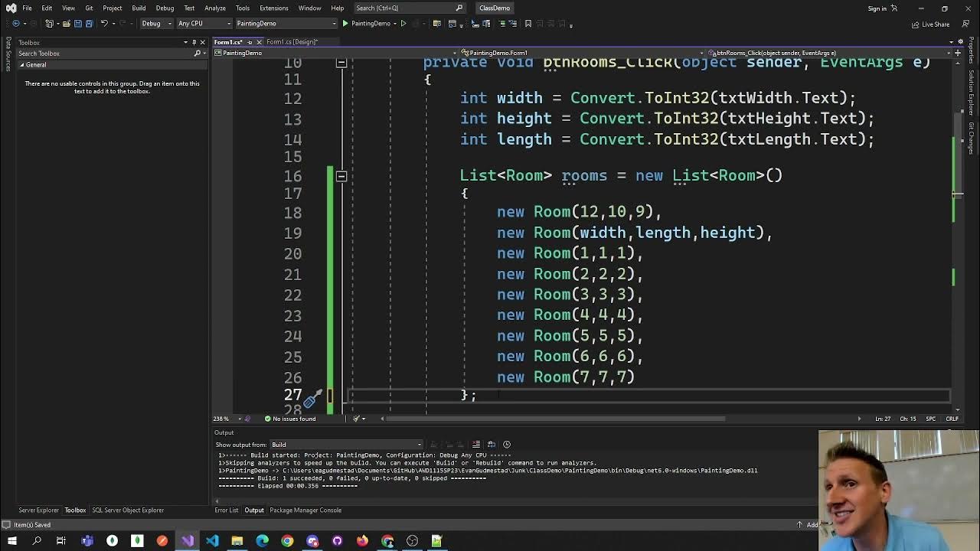
Task: Open the Extensions menu
Action: click(x=273, y=8)
